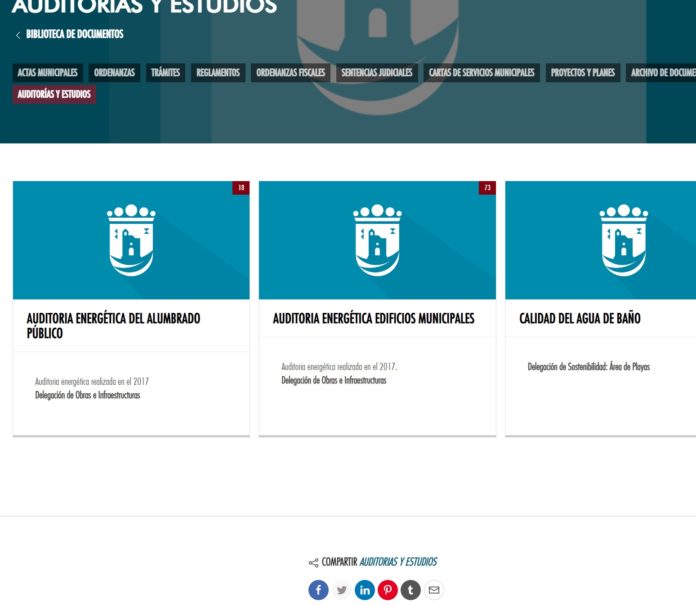
Task: Click Auditorías y Estudios page heading
Action: 144,7
